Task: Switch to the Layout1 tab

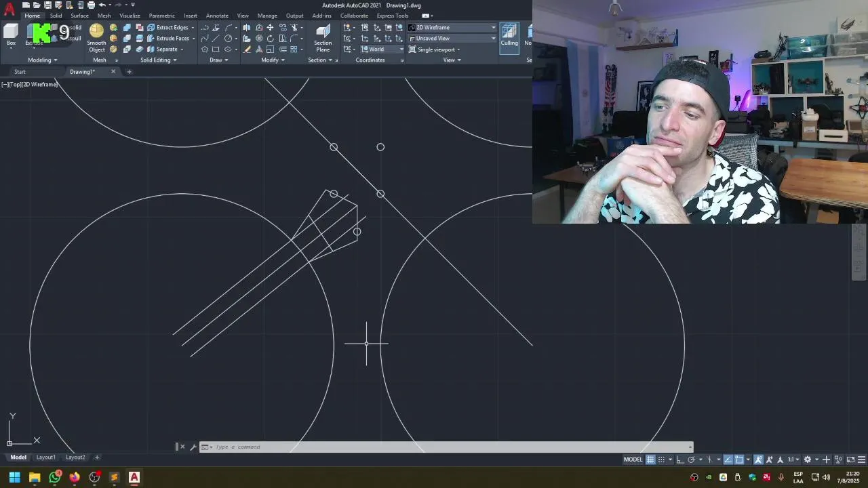Action: click(x=45, y=457)
